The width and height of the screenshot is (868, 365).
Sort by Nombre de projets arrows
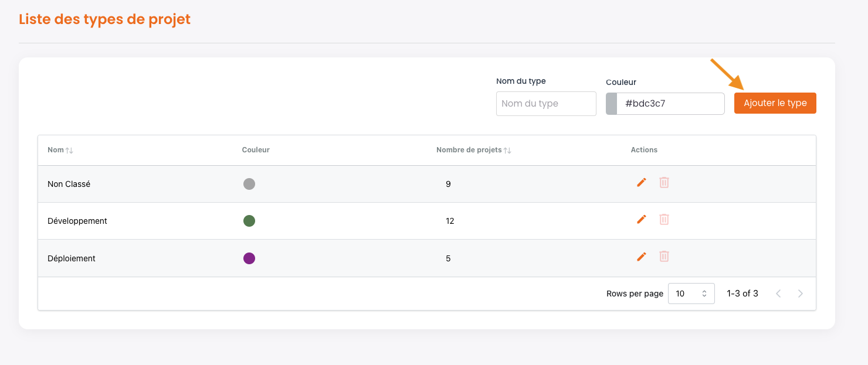[507, 151]
